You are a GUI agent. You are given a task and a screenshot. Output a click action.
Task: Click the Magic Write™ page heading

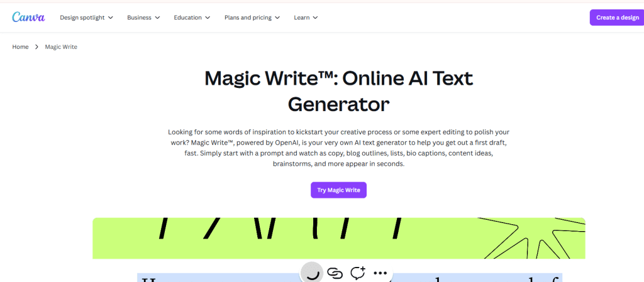[339, 92]
